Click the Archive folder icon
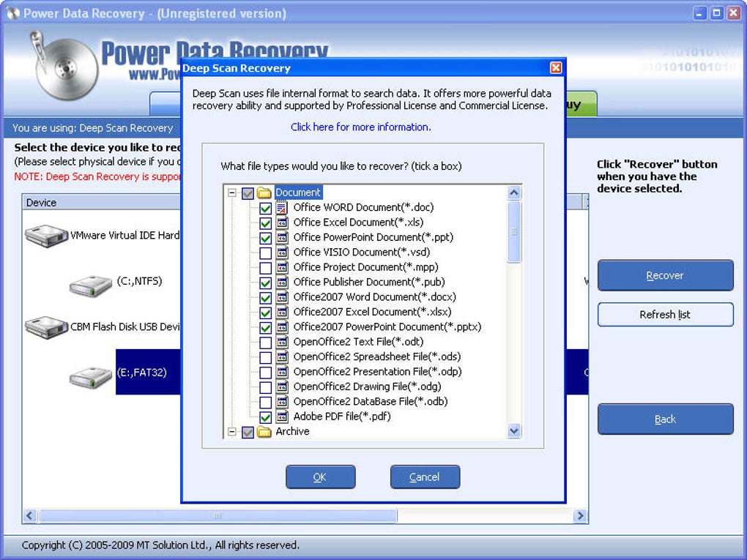 pos(264,432)
